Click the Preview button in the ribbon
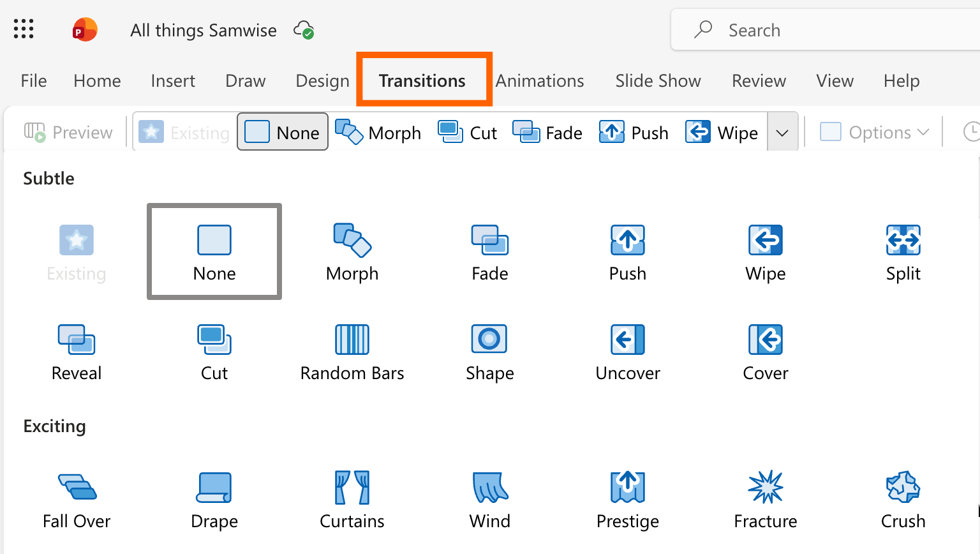980x554 pixels. (x=68, y=132)
